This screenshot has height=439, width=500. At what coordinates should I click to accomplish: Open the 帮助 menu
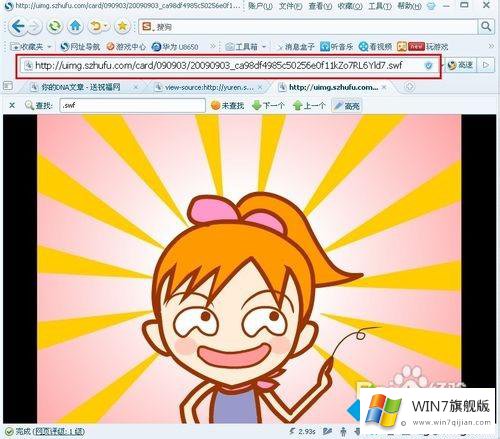tap(409, 6)
